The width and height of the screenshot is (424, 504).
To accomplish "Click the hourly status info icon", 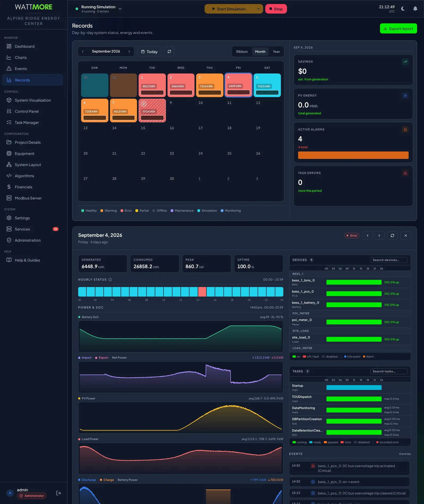I will [x=110, y=280].
